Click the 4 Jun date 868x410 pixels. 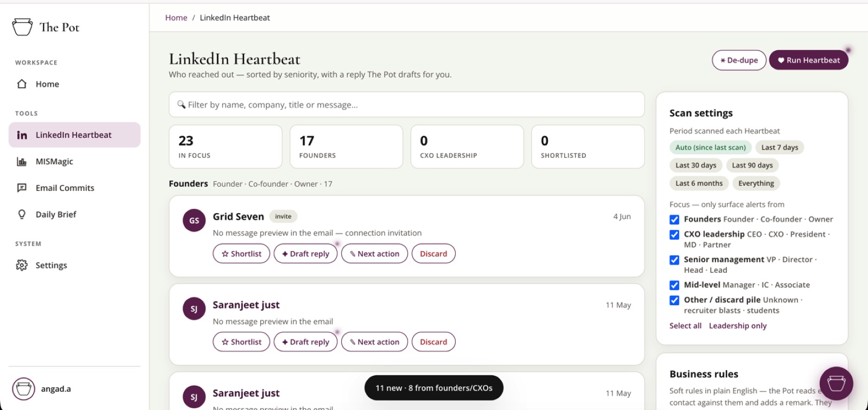(x=622, y=216)
